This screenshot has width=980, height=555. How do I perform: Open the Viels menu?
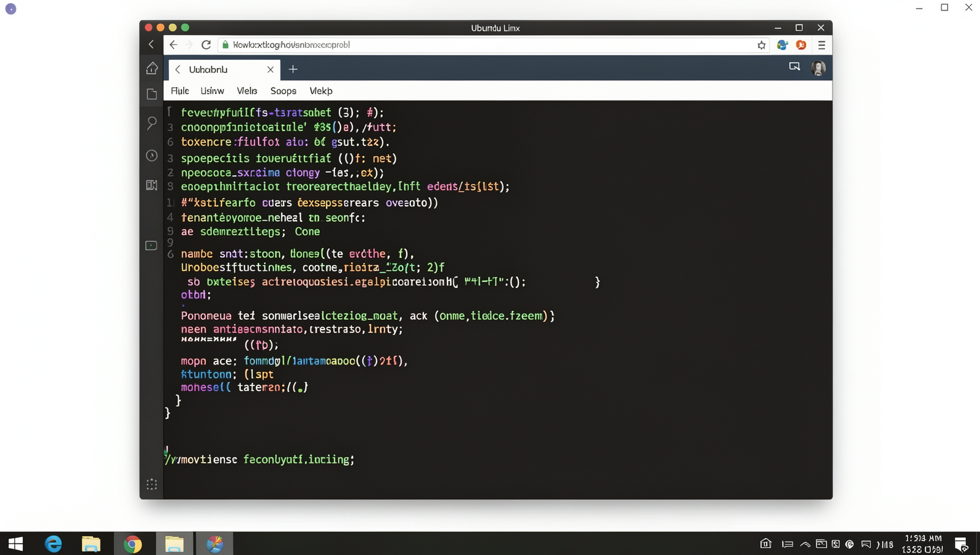tap(247, 91)
